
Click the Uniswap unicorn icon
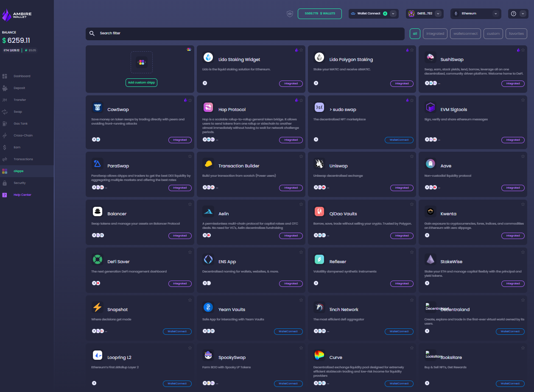319,164
